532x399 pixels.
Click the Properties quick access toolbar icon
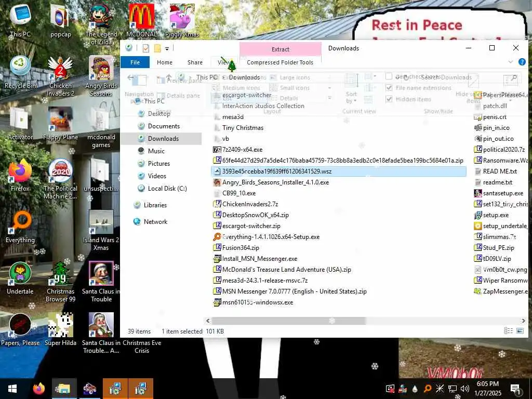[x=146, y=48]
